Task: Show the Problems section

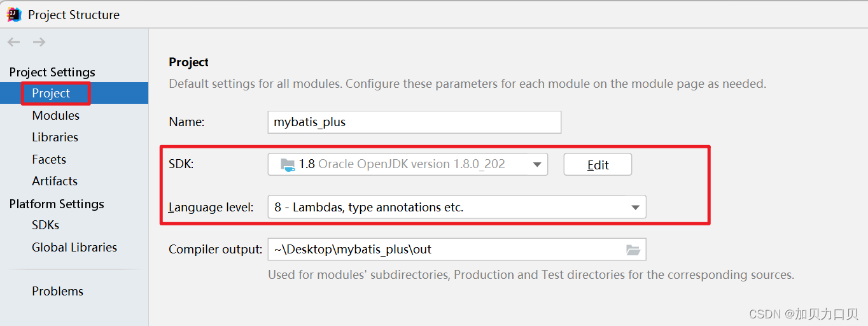Action: pos(57,291)
